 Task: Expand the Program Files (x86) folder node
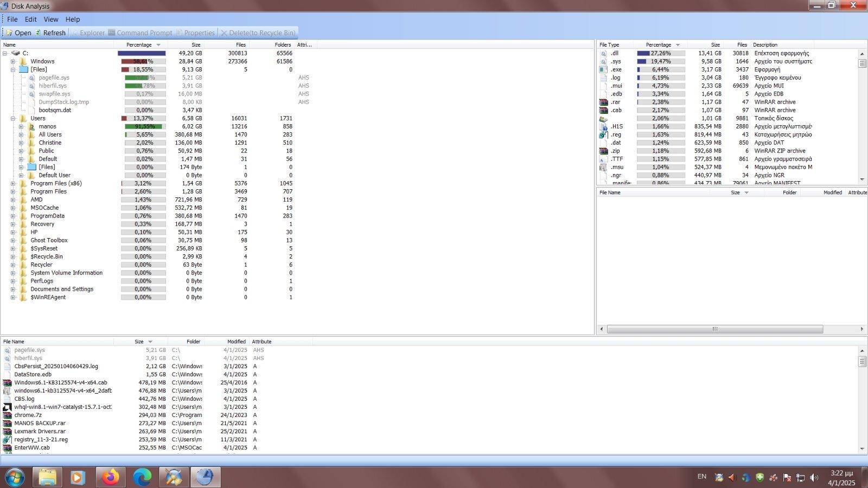[x=13, y=183]
